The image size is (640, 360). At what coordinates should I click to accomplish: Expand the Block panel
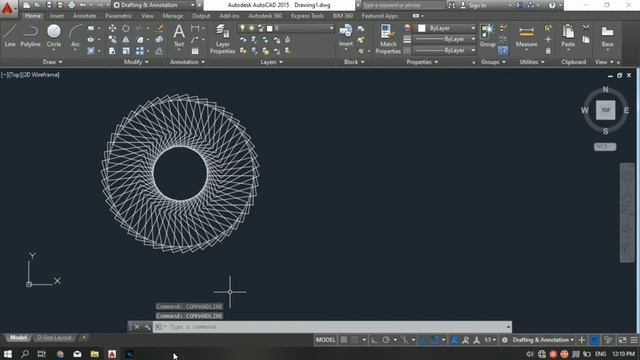coord(354,62)
